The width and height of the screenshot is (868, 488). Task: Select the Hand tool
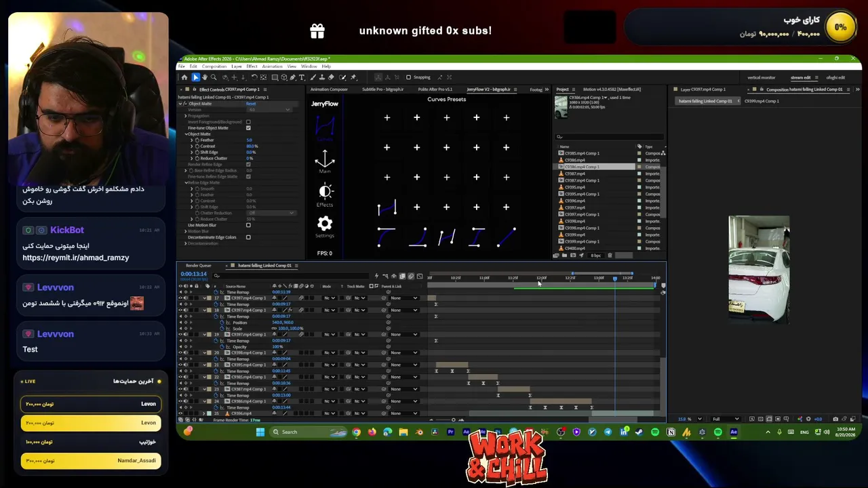coord(205,77)
